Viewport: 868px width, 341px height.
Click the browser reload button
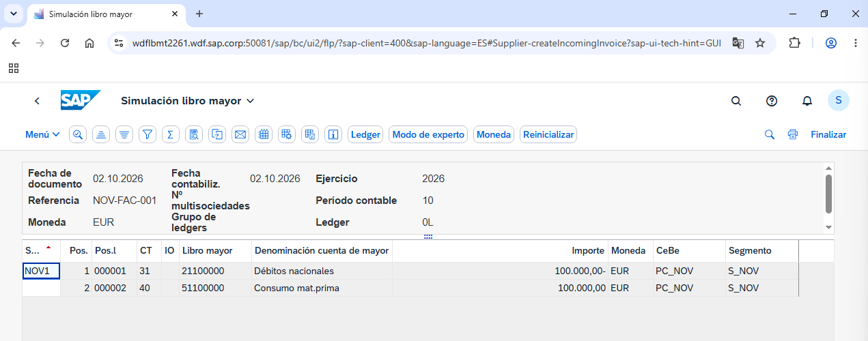[65, 43]
